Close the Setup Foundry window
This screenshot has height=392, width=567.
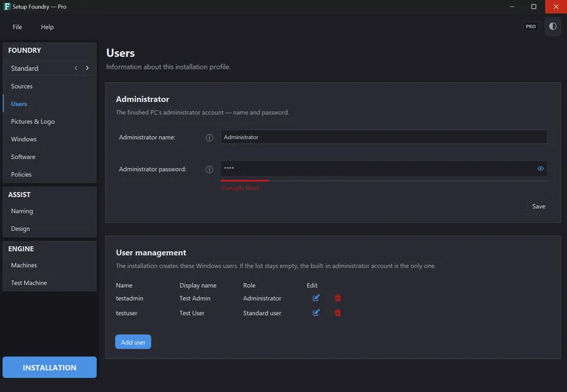click(x=556, y=6)
